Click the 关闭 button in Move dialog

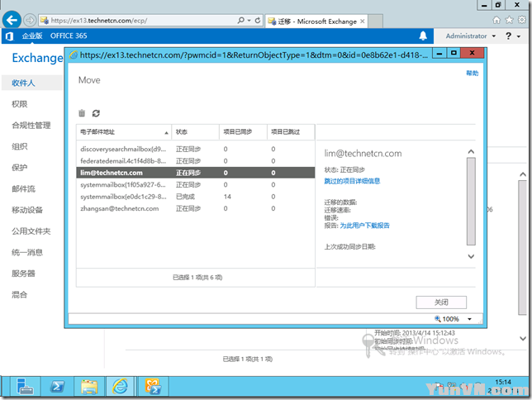point(441,302)
